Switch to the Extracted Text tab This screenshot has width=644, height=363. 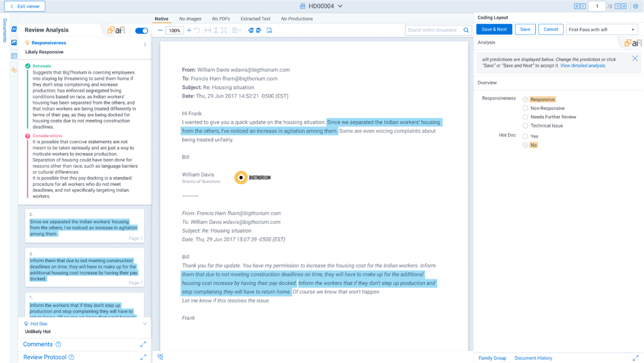click(255, 18)
